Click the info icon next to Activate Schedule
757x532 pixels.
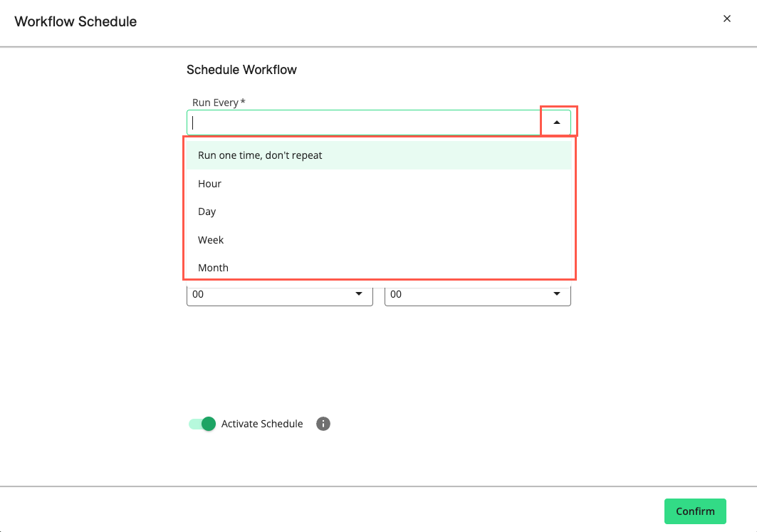[323, 424]
